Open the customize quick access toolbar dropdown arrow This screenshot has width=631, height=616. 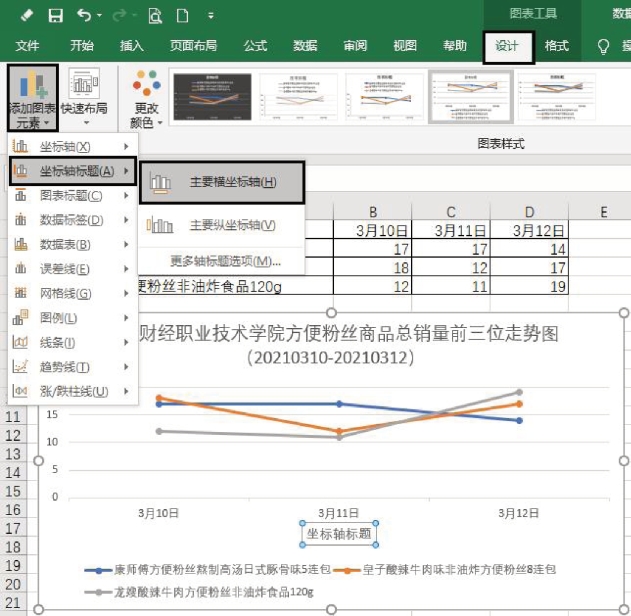tap(211, 16)
